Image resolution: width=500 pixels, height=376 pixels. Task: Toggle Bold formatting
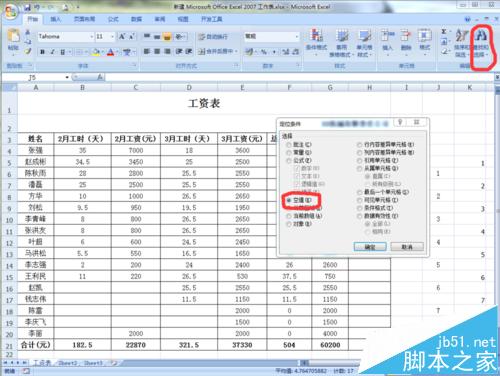click(x=43, y=52)
